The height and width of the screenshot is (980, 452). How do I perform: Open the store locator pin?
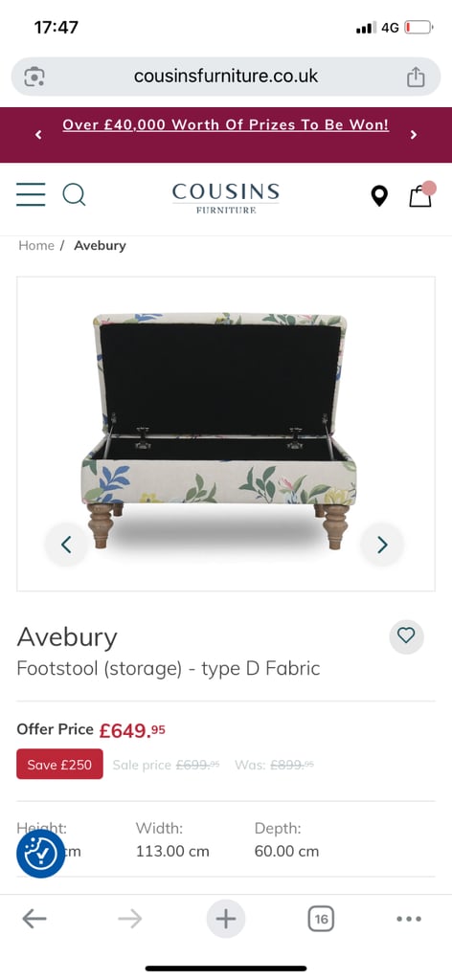tap(379, 195)
